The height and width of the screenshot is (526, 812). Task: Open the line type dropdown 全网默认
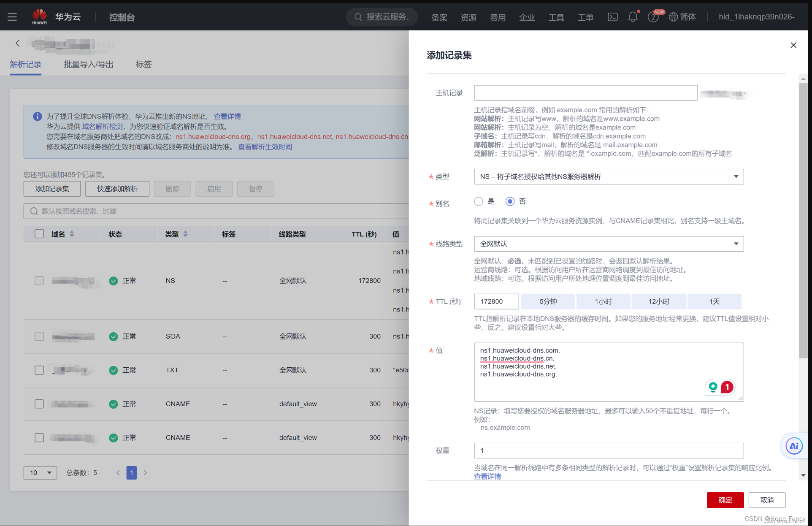coord(609,244)
